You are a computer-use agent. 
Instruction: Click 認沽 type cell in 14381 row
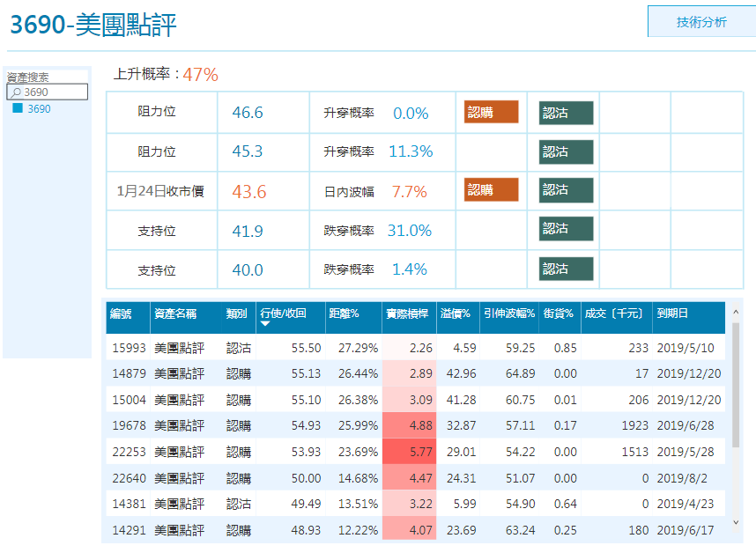coord(239,504)
